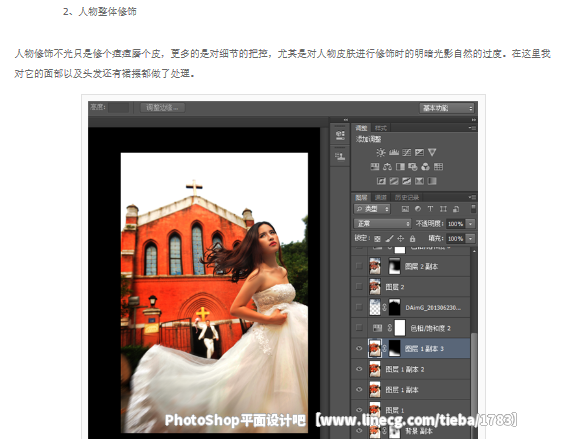
Task: Add a Brightness/Contrast adjustment
Action: (381, 152)
